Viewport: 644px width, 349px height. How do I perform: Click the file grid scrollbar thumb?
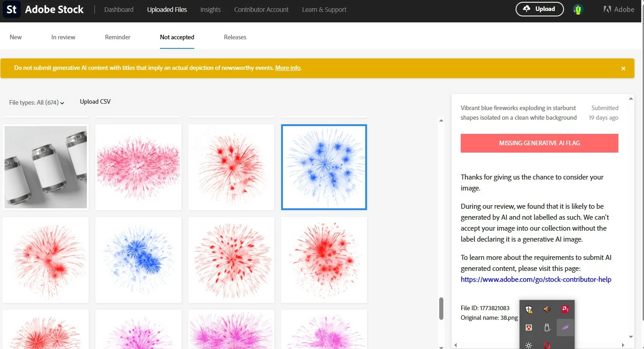coord(441,309)
